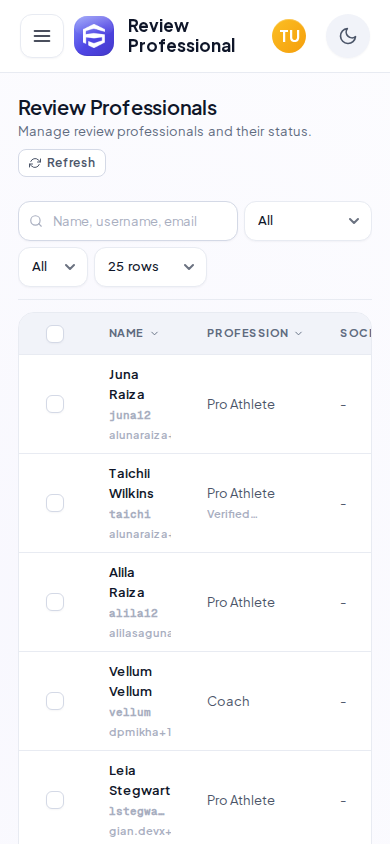Image resolution: width=390 pixels, height=844 pixels.
Task: Expand the 25 rows page size dropdown
Action: click(151, 267)
